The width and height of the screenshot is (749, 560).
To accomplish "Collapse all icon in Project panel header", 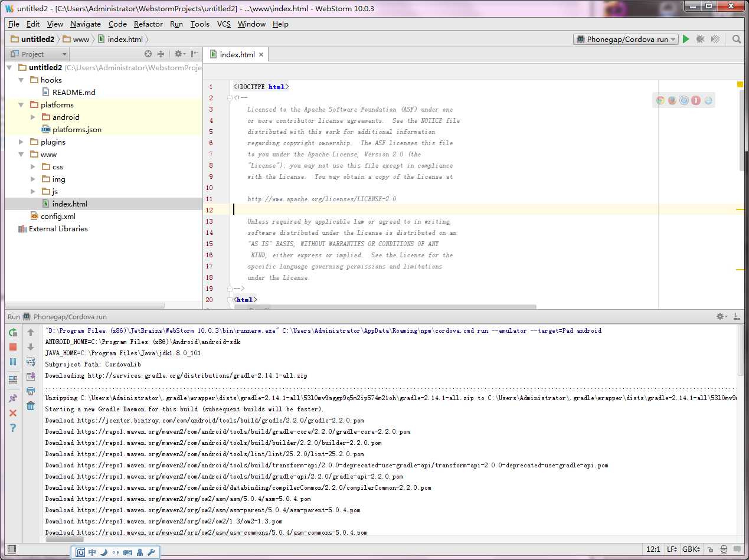I will 161,54.
